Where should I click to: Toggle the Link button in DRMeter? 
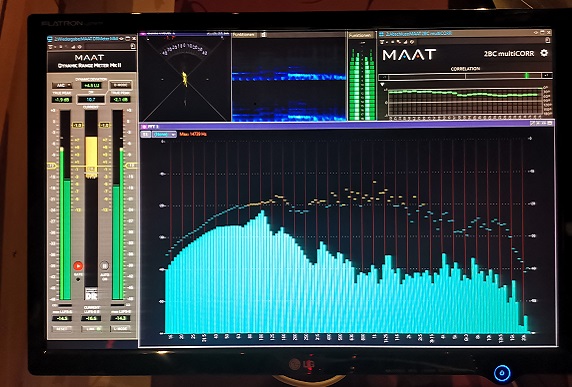tap(91, 329)
